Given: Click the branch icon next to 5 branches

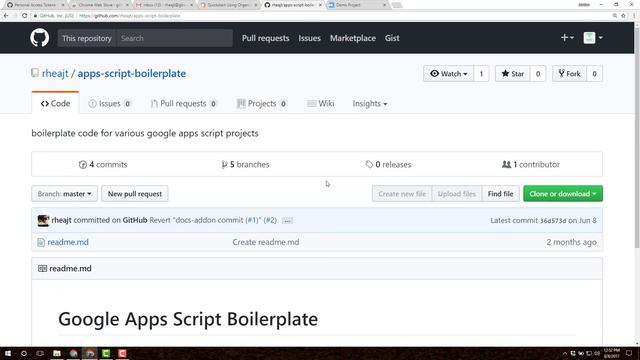Looking at the screenshot, I should click(x=224, y=164).
